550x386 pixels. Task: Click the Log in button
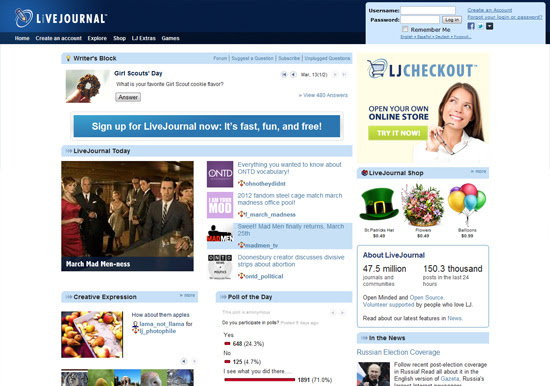[451, 20]
